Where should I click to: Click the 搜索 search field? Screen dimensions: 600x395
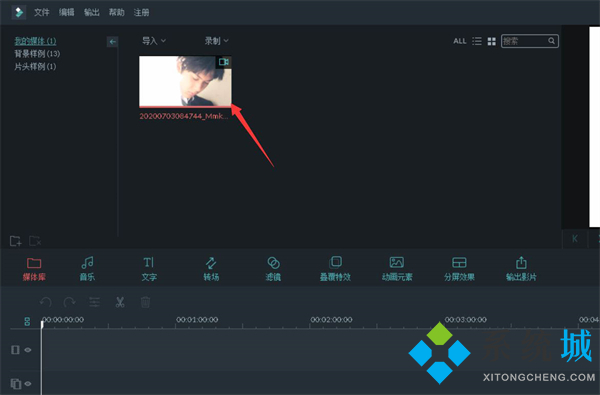pyautogui.click(x=530, y=41)
